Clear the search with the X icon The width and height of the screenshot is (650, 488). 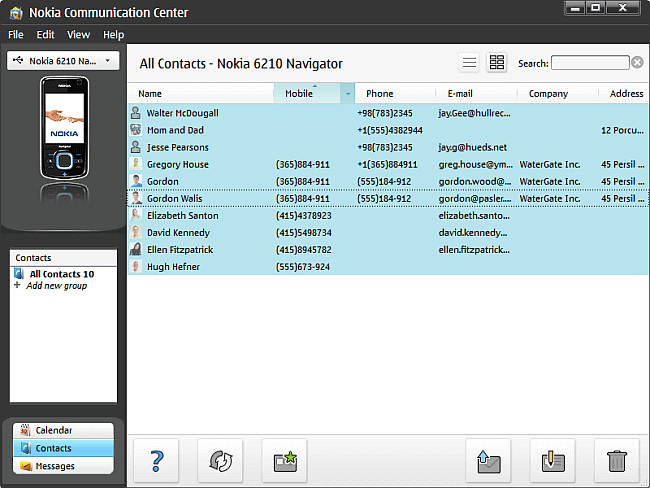[638, 63]
